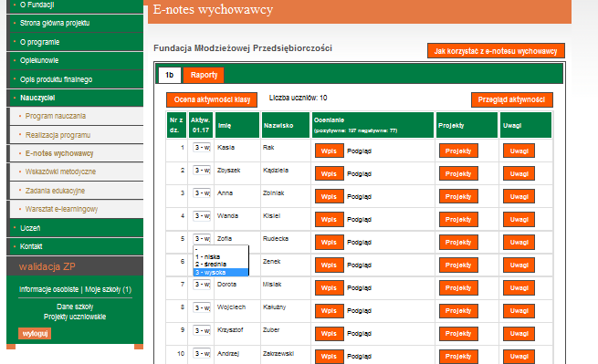Click Uwagi for Dorota Misiak
This screenshot has width=598, height=364.
click(x=519, y=288)
